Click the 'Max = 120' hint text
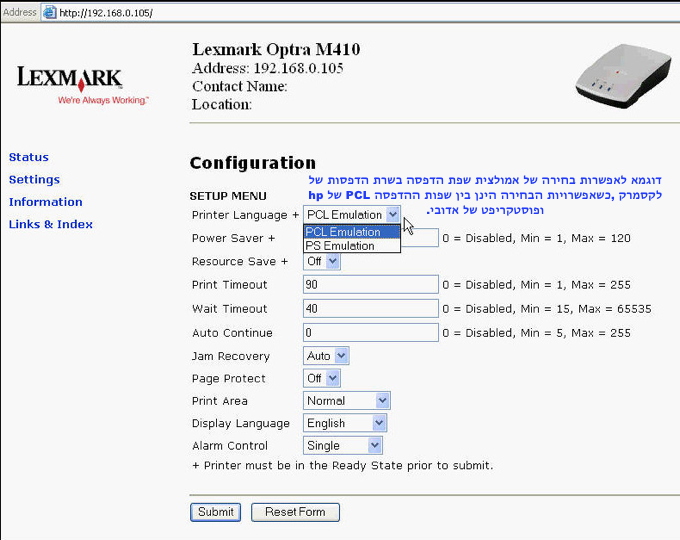680x540 pixels. click(x=601, y=238)
